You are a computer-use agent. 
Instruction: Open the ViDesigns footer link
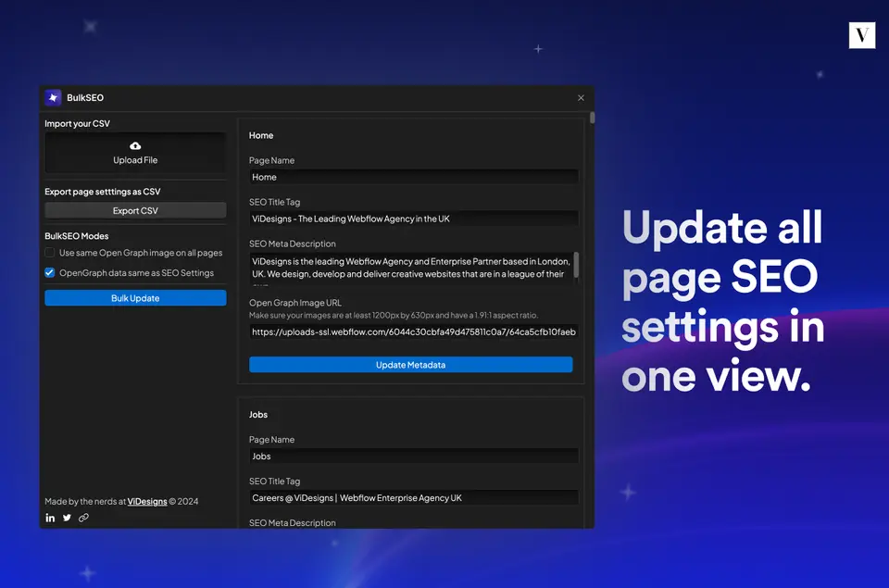(x=147, y=501)
